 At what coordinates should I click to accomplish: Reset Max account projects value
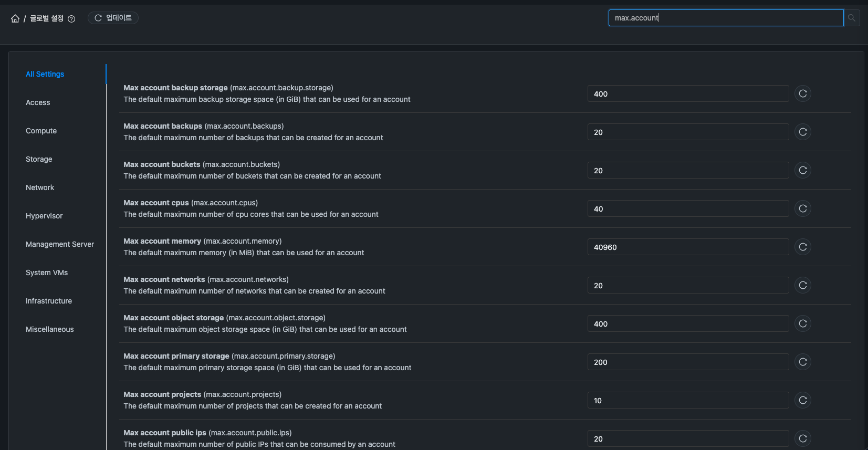pyautogui.click(x=803, y=400)
